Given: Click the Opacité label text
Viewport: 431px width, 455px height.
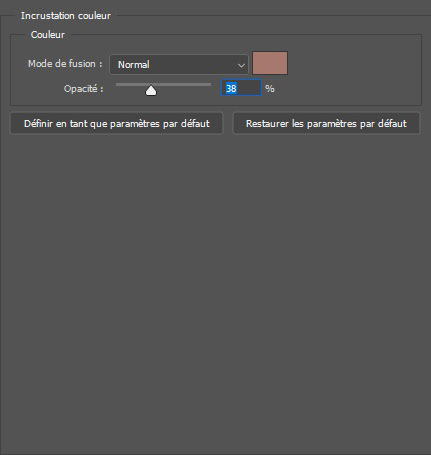Looking at the screenshot, I should 83,89.
